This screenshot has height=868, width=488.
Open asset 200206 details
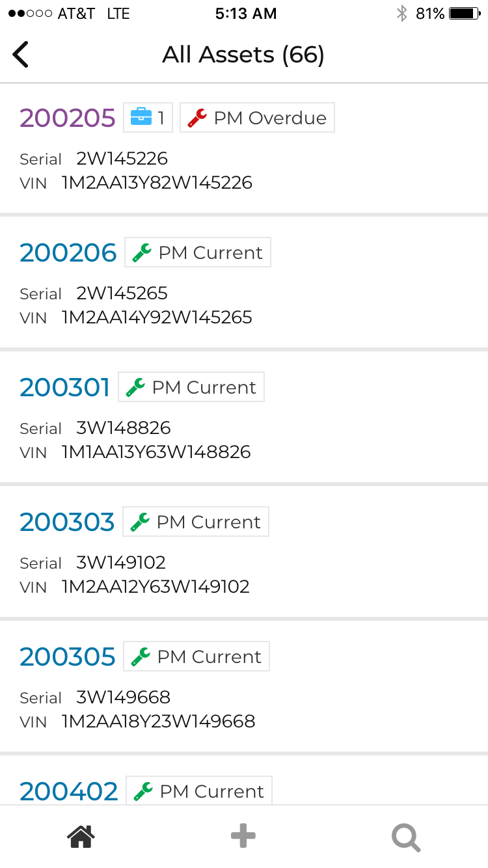[x=68, y=252]
